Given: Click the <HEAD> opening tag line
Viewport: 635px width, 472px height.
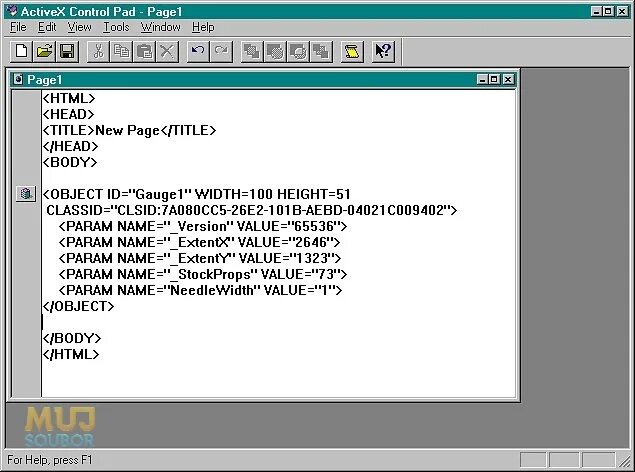Looking at the screenshot, I should (x=68, y=114).
